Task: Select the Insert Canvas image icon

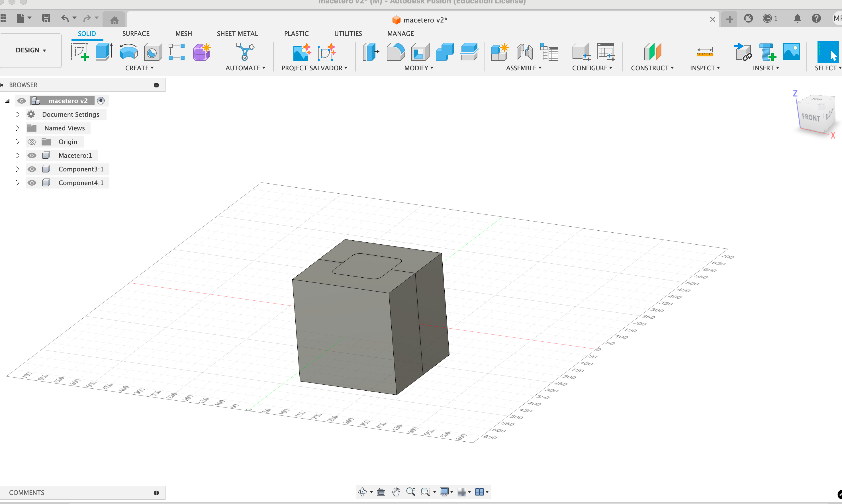Action: pos(791,52)
